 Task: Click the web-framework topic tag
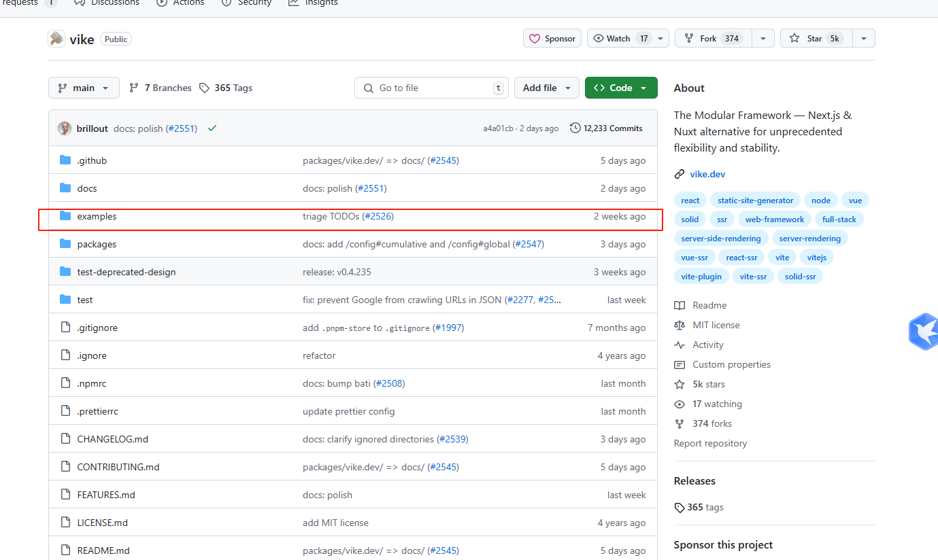pyautogui.click(x=775, y=220)
